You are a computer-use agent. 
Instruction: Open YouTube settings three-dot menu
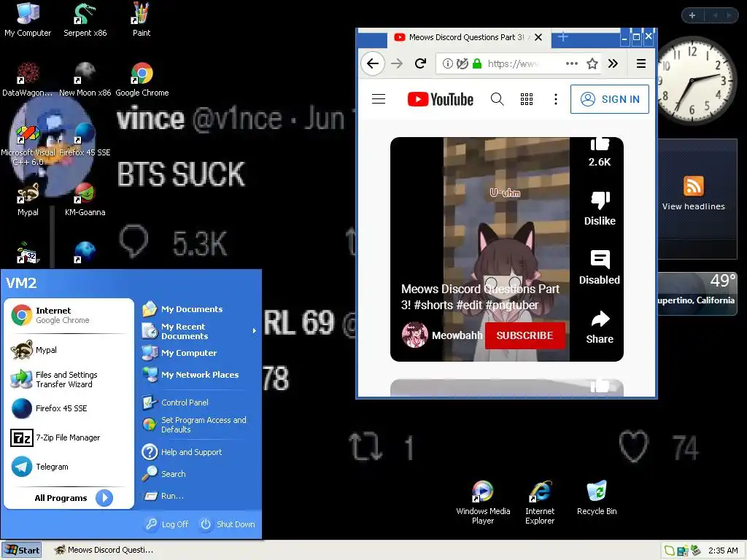pos(555,99)
